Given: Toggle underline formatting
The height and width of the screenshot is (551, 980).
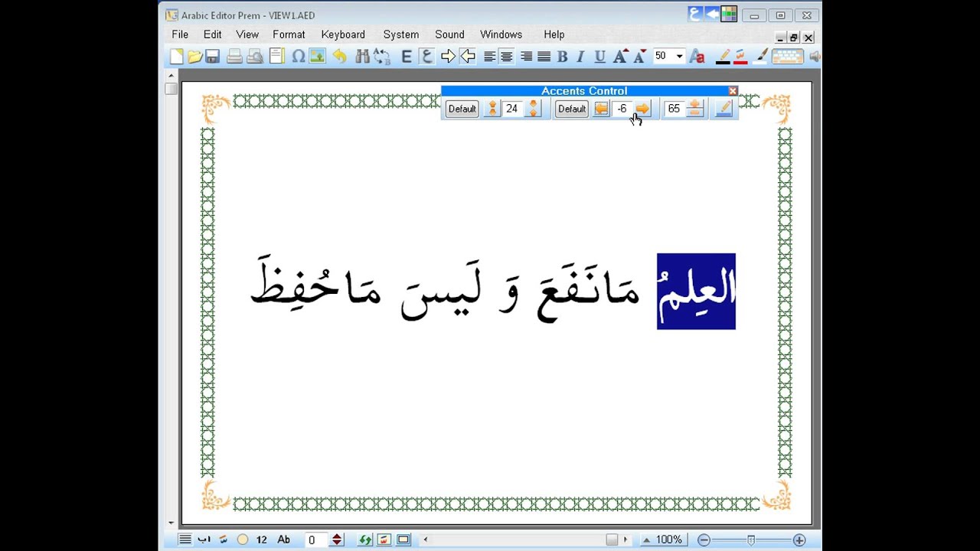Looking at the screenshot, I should point(599,56).
